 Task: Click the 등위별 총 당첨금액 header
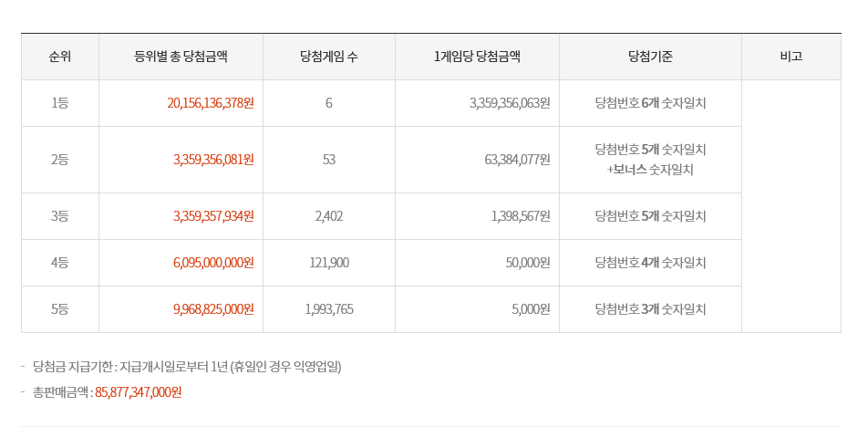tap(181, 57)
